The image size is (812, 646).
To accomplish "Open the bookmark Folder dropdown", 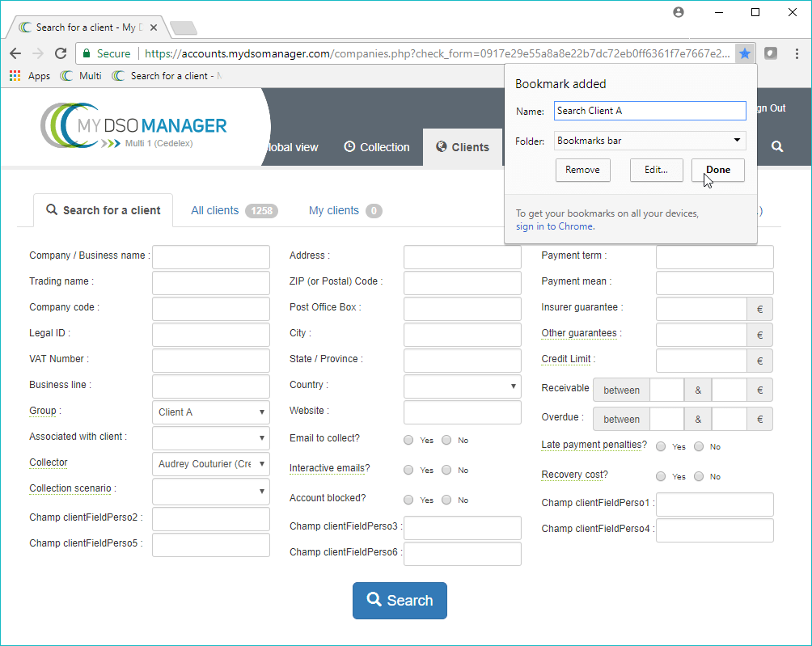I will coord(649,141).
